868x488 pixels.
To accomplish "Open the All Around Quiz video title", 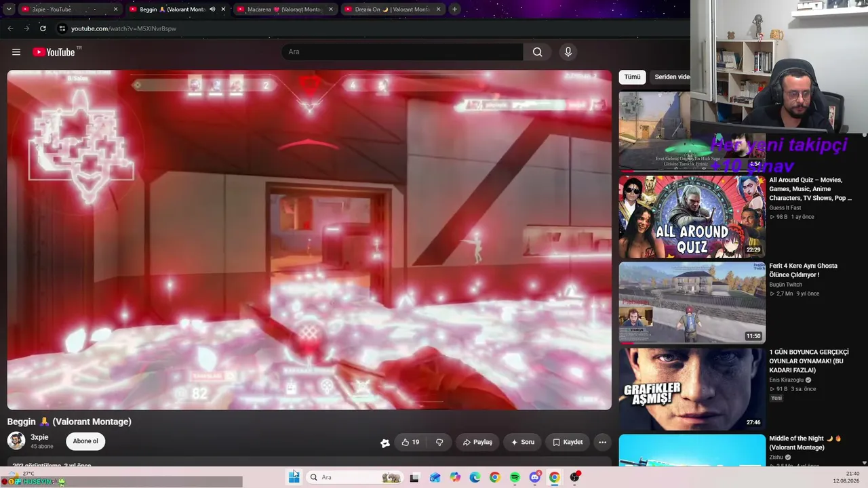I will [x=810, y=189].
